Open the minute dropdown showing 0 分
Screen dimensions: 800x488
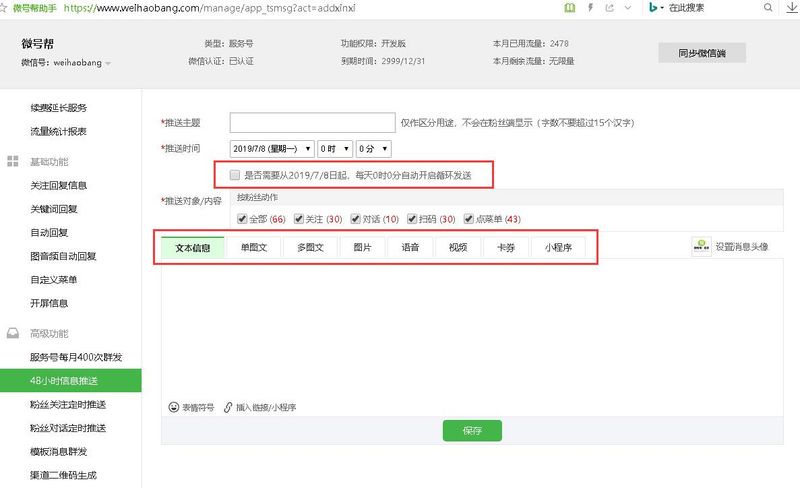point(373,149)
